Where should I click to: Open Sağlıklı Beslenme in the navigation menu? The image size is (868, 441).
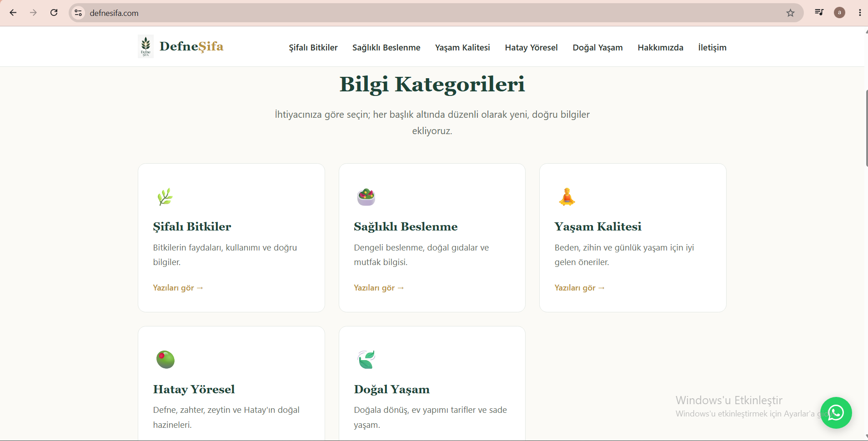click(386, 47)
